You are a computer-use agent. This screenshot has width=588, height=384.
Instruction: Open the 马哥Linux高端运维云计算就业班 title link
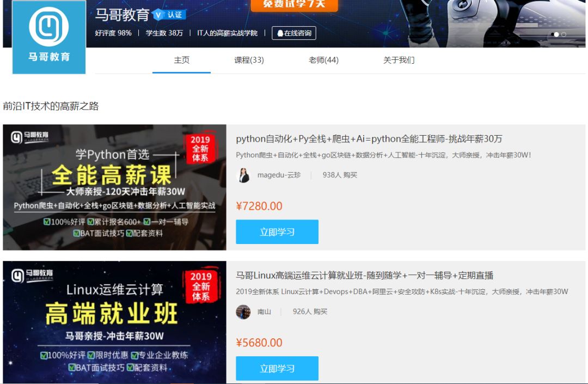coord(364,276)
